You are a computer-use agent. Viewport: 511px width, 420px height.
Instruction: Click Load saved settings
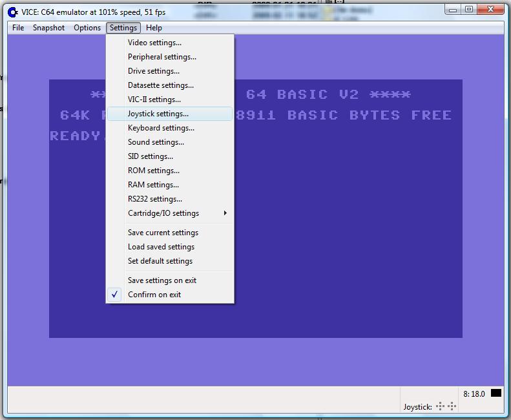click(x=170, y=247)
